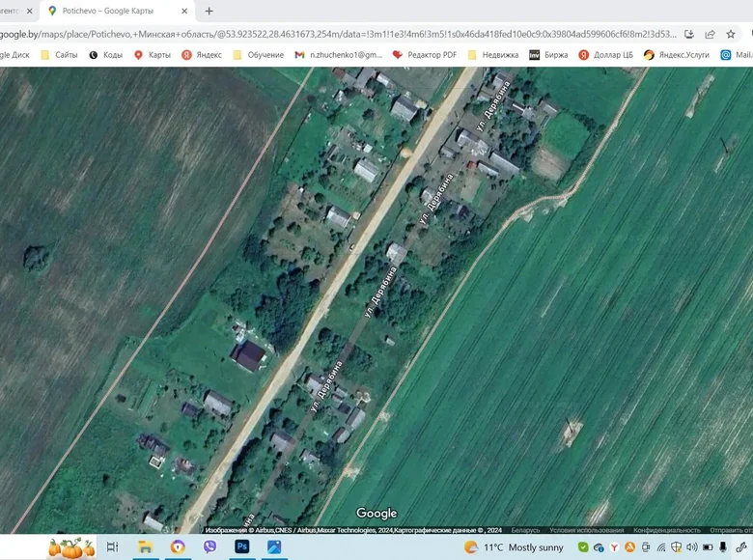Open Viber from the taskbar
This screenshot has height=560, width=753.
[209, 546]
